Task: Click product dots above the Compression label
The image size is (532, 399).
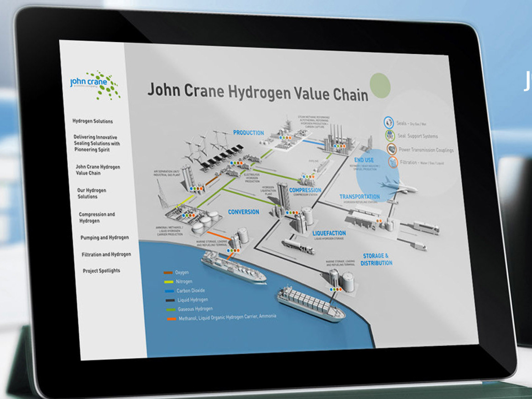Action: pyautogui.click(x=308, y=177)
